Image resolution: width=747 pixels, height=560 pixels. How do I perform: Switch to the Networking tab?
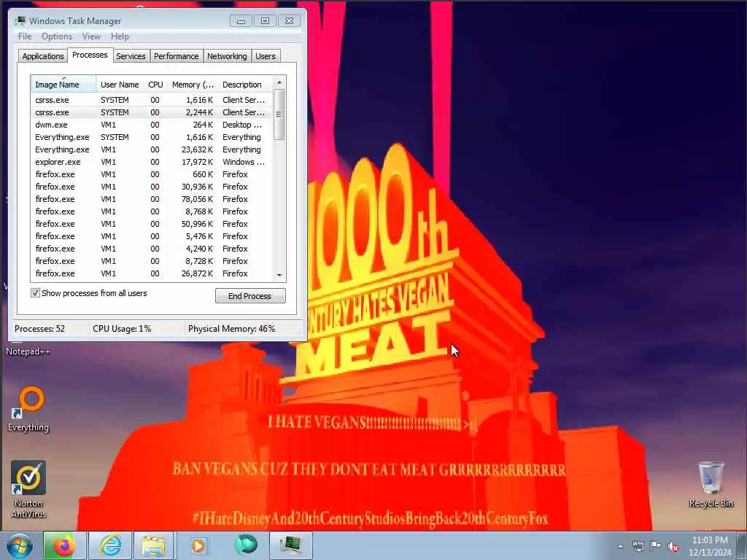click(x=227, y=56)
